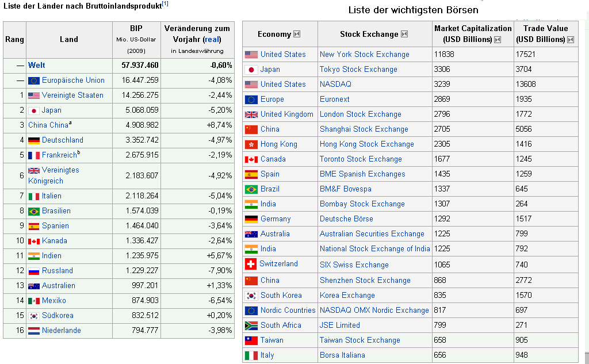This screenshot has height=364, width=589.
Task: Open the Südkorea country link
Action: point(58,316)
